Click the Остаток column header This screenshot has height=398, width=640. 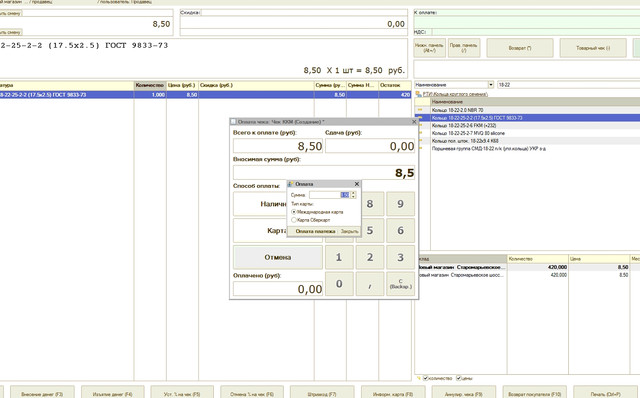[x=395, y=85]
